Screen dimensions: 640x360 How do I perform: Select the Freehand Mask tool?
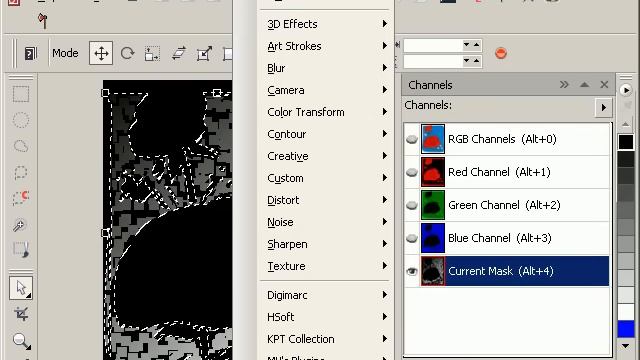coord(21,146)
